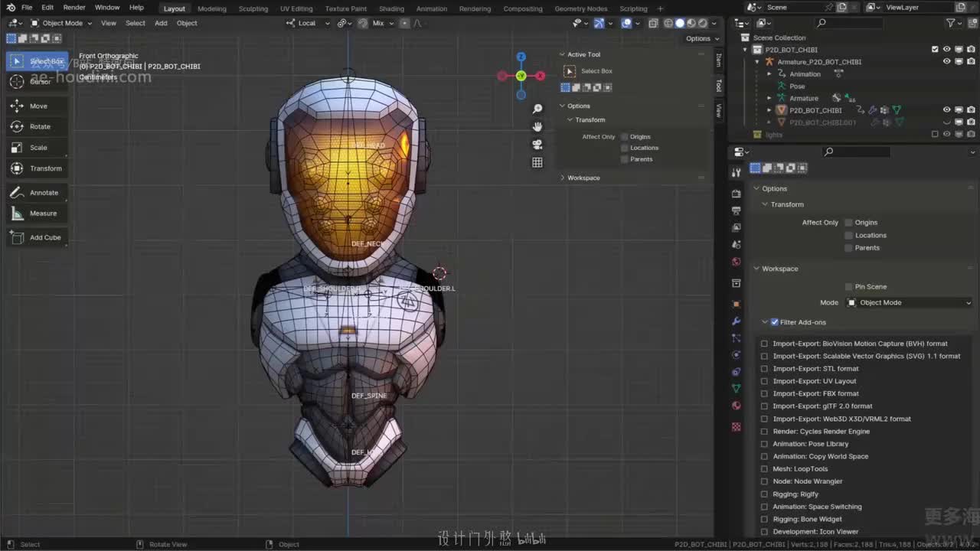Switch to Modeling workspace tab

212,8
